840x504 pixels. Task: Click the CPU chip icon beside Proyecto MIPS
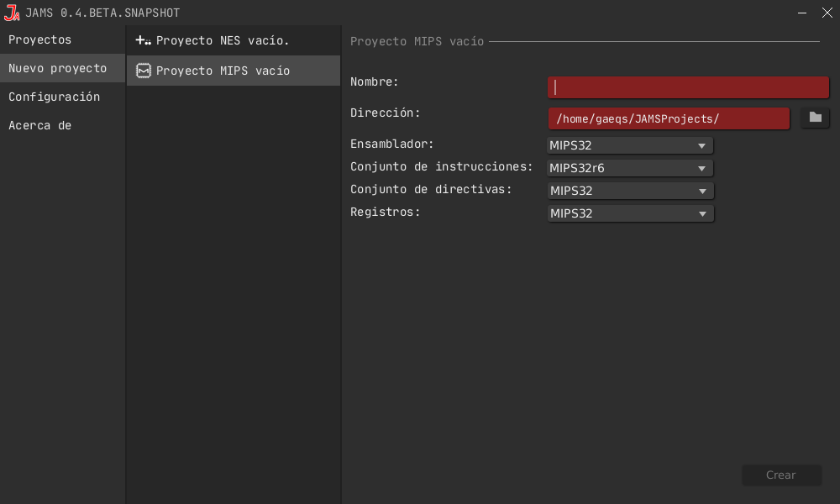coord(143,71)
